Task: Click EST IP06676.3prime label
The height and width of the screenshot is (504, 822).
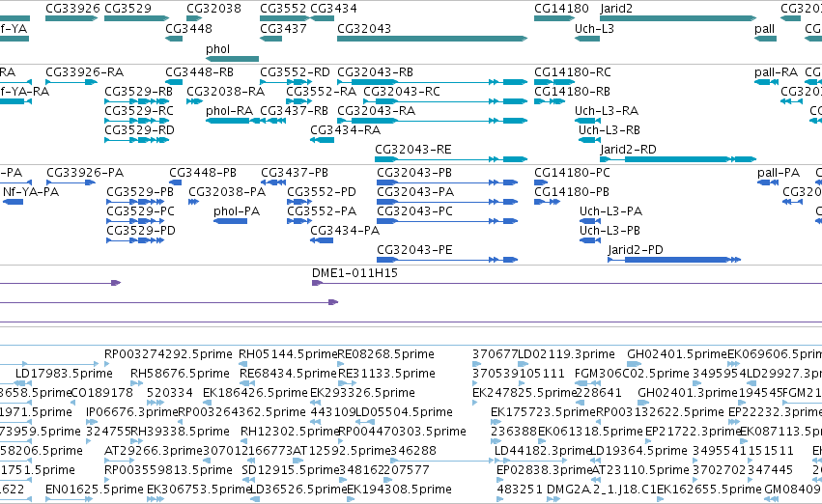Action: click(132, 413)
